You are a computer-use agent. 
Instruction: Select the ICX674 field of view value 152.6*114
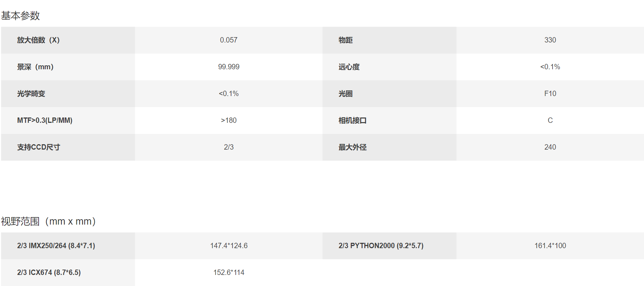229,272
